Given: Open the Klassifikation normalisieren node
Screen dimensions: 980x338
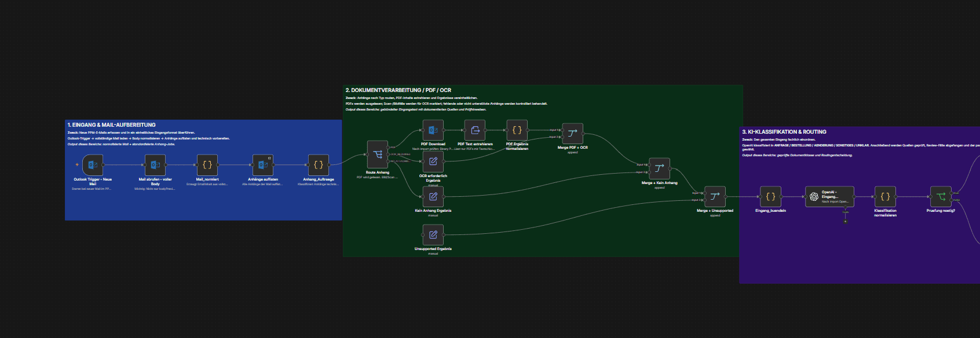Looking at the screenshot, I should [x=886, y=197].
